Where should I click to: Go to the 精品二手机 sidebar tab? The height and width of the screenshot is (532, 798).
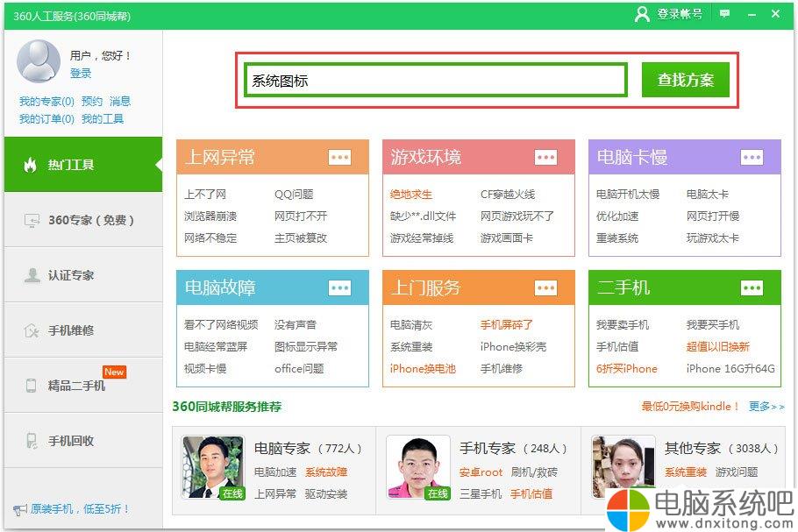[83, 386]
